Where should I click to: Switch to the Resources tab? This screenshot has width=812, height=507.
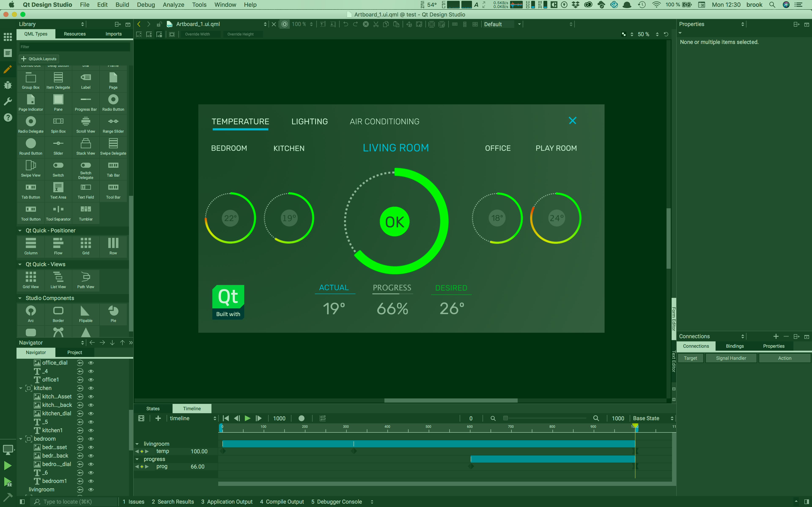point(74,34)
